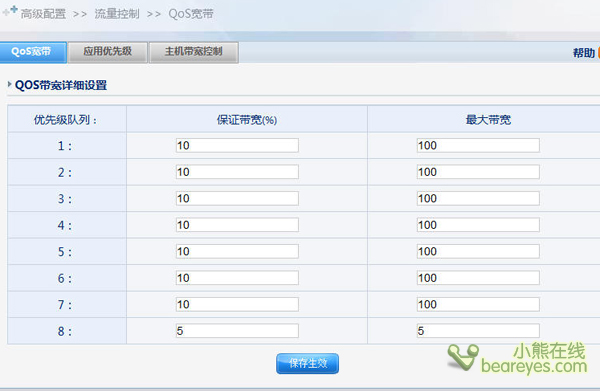Click the 保存生效 save button
Viewport: 600px width, 391px height.
coord(307,363)
